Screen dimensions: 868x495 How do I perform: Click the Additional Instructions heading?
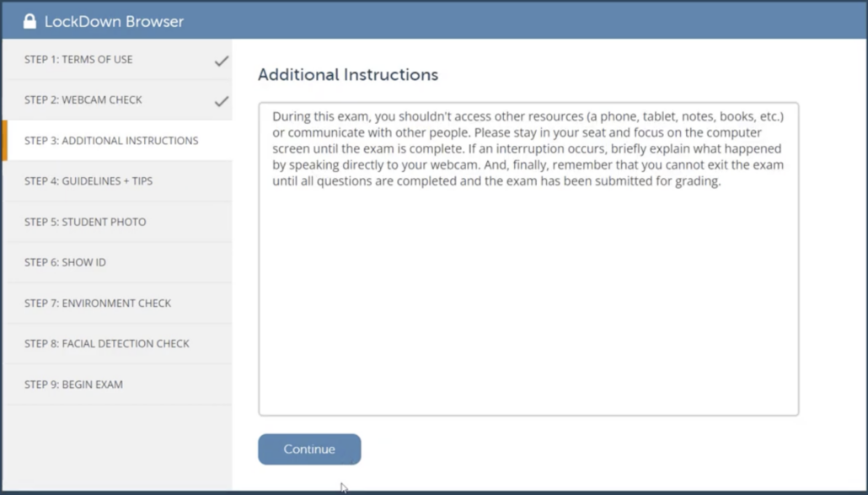point(348,75)
